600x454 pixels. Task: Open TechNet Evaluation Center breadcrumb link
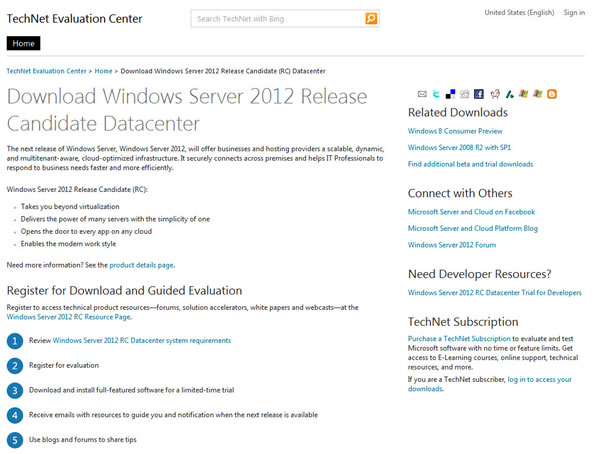[46, 71]
